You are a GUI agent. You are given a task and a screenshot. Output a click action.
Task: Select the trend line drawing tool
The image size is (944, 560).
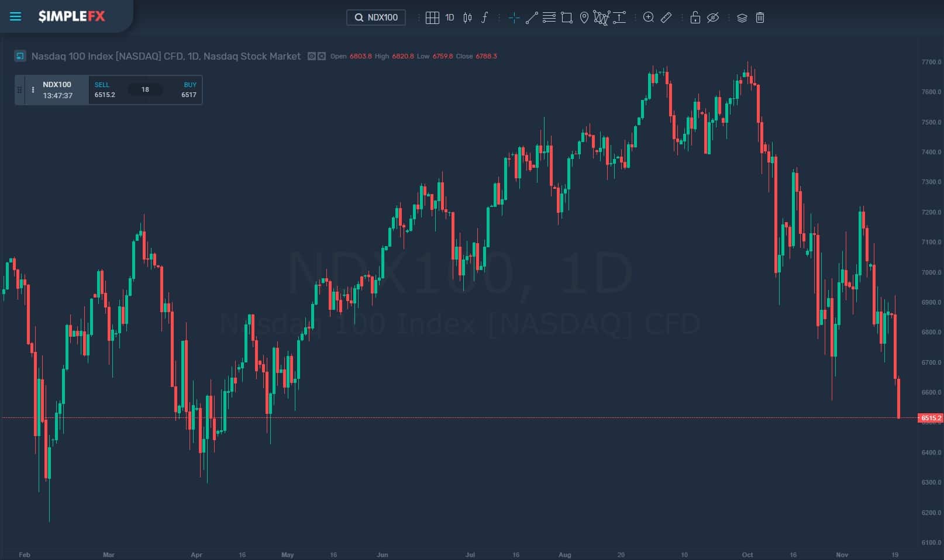tap(532, 18)
